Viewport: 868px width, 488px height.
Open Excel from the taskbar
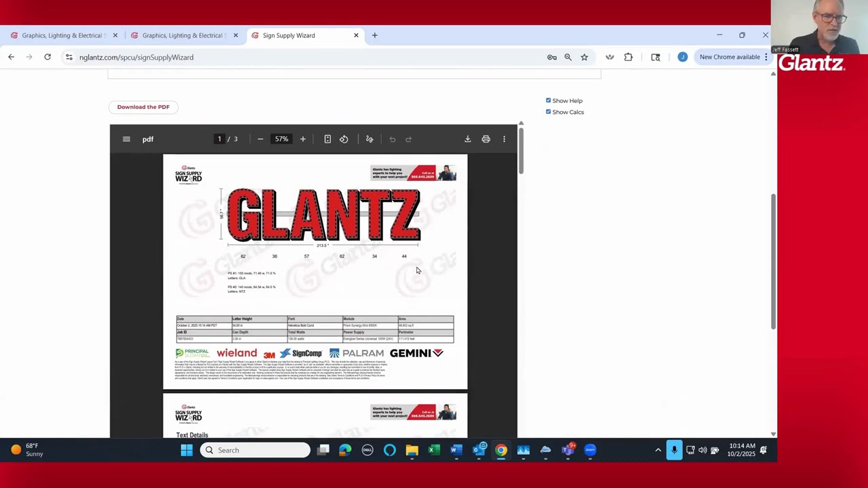click(x=434, y=450)
